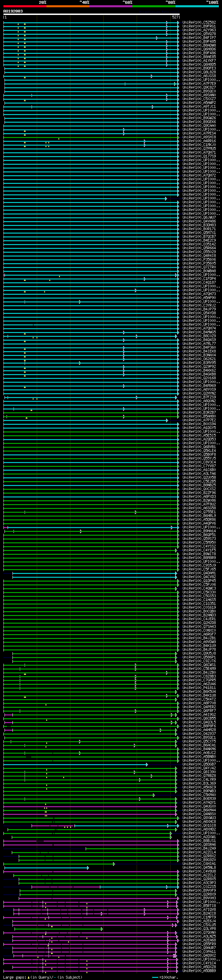Click hit label UniRef100_O62621
Image resolution: width=222 pixels, height=980 pixels.
[x=199, y=359]
